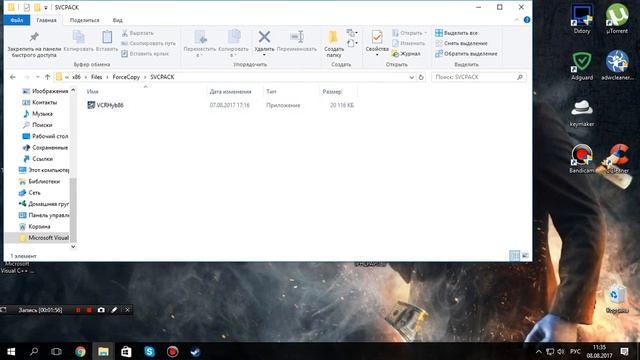Switch to details view in status bar

pyautogui.click(x=514, y=256)
